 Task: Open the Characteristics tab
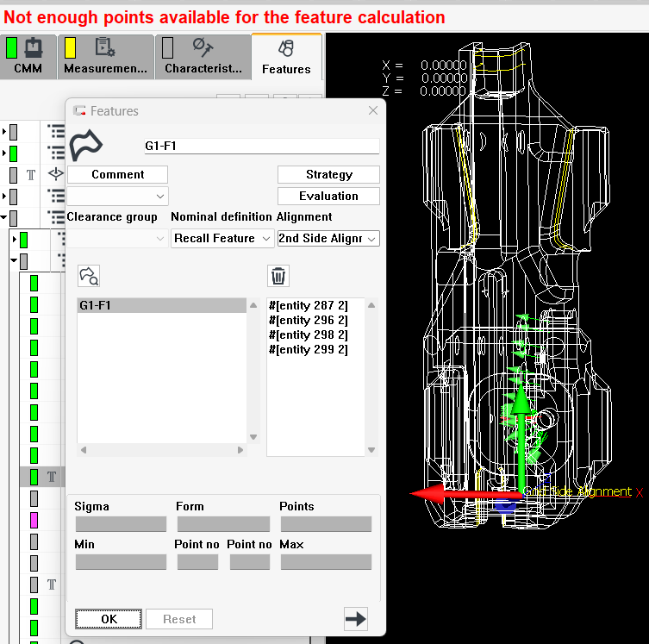[203, 57]
